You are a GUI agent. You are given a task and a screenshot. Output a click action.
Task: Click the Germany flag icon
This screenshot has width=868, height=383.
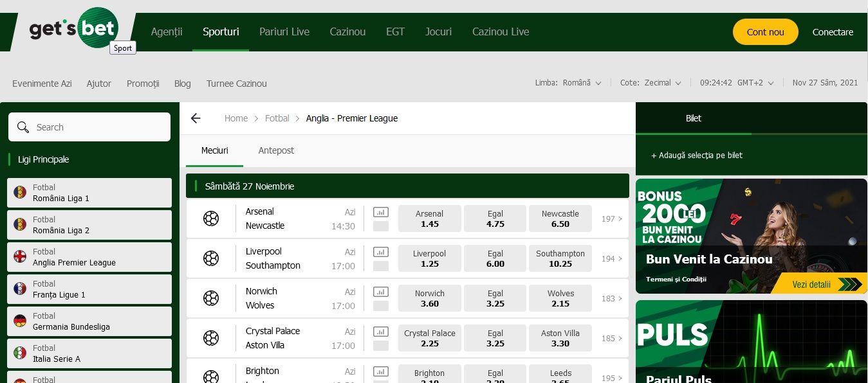pyautogui.click(x=21, y=321)
